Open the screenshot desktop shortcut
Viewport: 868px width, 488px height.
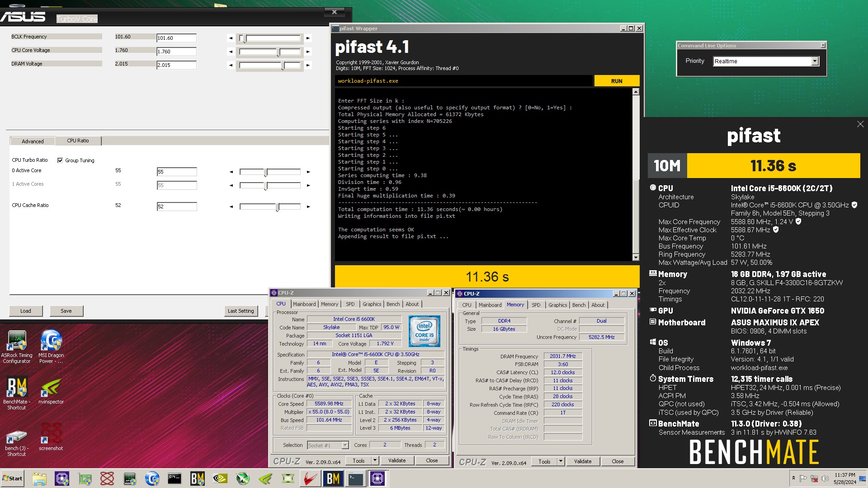click(51, 437)
